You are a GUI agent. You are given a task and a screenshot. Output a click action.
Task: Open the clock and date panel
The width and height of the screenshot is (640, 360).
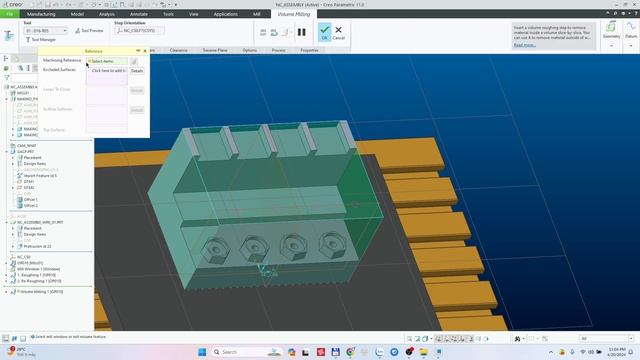coord(617,352)
